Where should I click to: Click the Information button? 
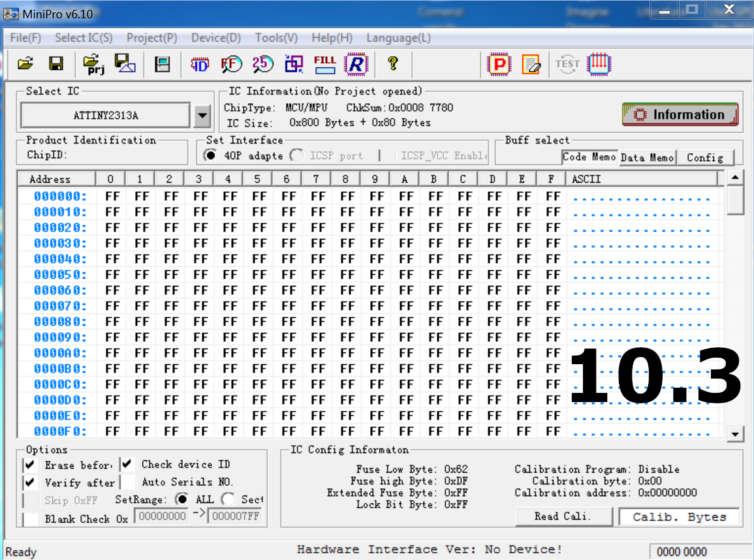[680, 114]
